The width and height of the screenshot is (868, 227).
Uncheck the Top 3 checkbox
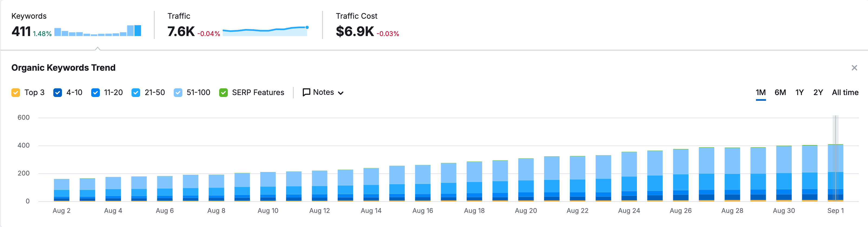[x=16, y=93]
